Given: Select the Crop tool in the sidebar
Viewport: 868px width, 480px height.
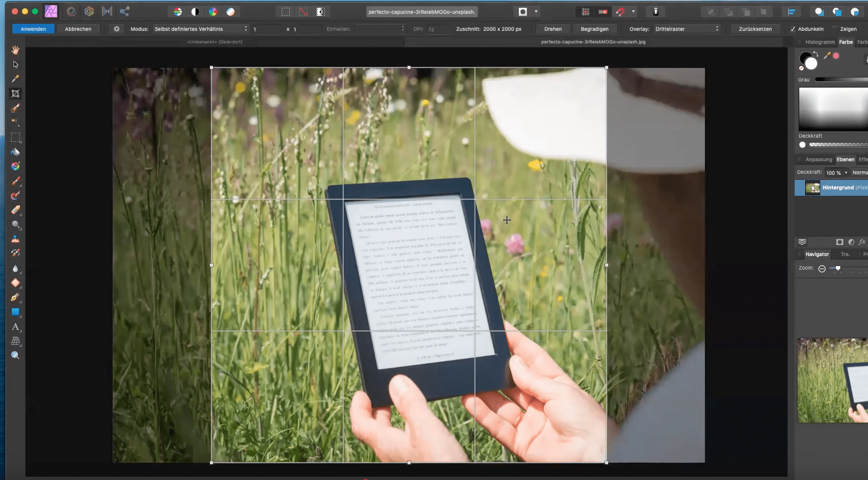Looking at the screenshot, I should click(15, 94).
